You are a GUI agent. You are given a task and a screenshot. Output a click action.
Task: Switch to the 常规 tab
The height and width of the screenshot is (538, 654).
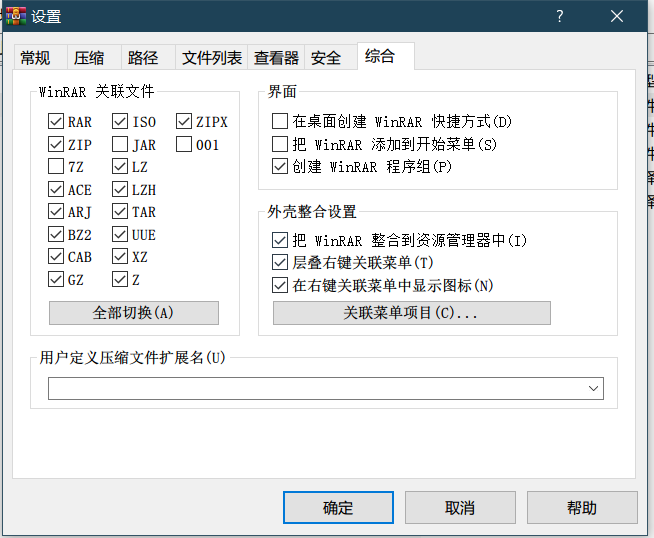coord(40,58)
